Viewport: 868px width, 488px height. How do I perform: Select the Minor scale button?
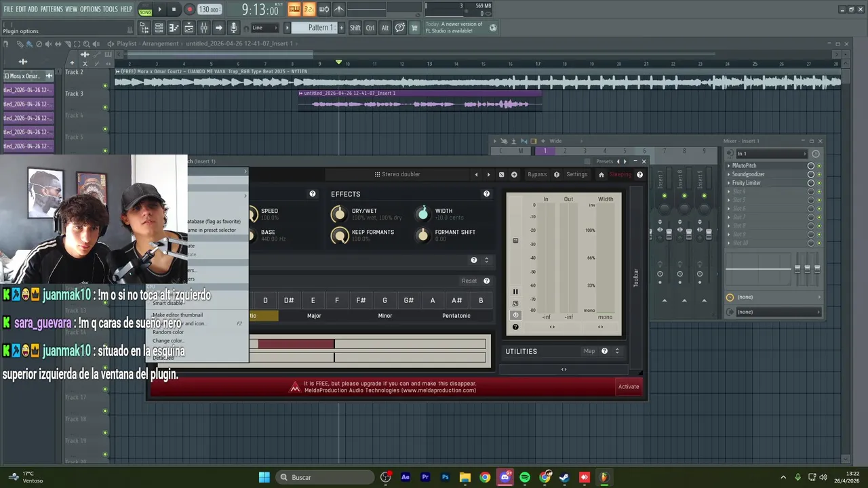(x=385, y=316)
